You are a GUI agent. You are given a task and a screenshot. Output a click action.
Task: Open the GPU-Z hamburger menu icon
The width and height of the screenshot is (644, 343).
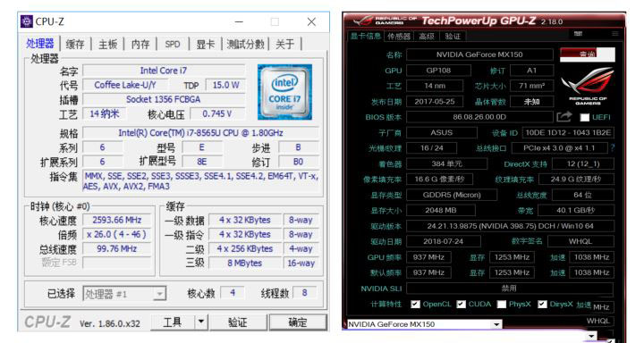click(614, 34)
